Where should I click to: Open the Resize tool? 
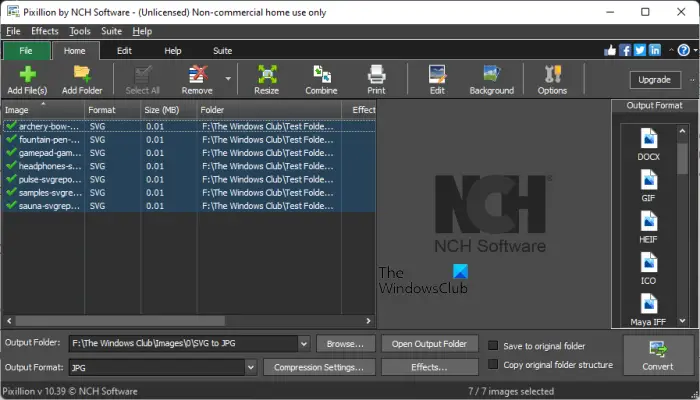[x=267, y=80]
